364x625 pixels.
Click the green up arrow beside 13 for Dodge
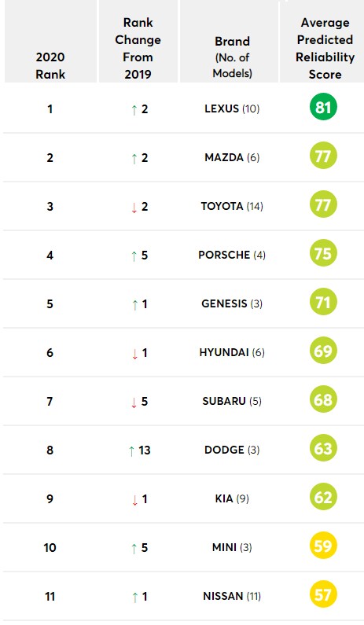click(x=131, y=450)
